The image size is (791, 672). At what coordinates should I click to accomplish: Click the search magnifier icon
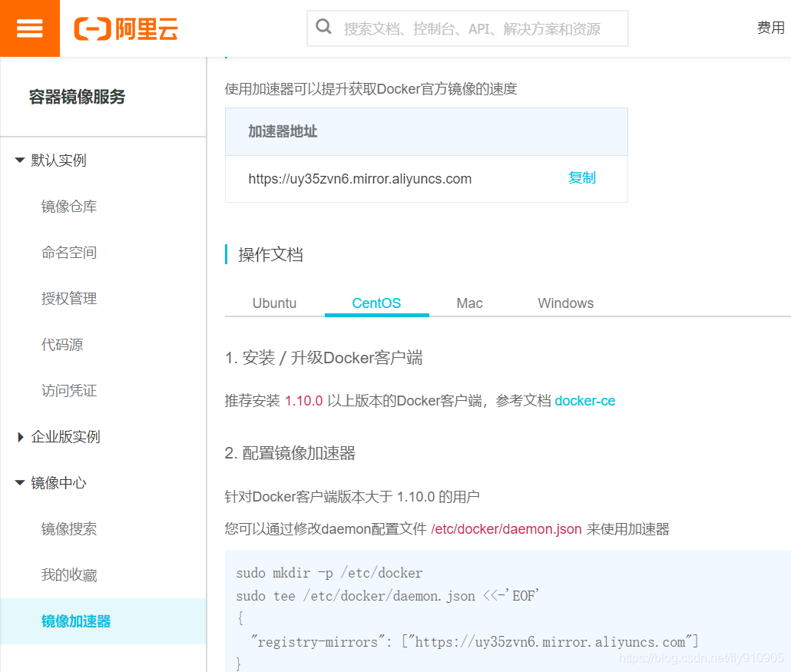(x=323, y=27)
